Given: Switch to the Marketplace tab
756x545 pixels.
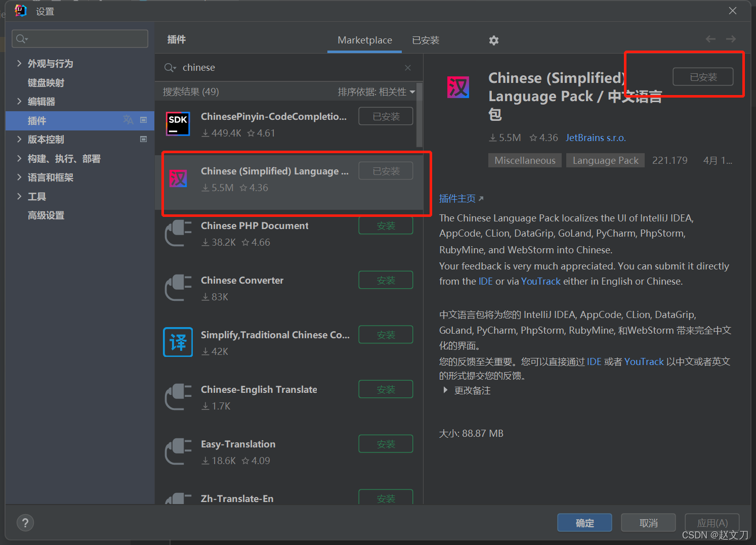Looking at the screenshot, I should [x=365, y=40].
